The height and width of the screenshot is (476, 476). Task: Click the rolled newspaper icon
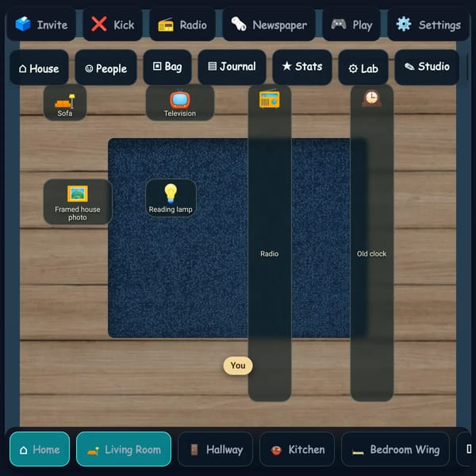[239, 24]
